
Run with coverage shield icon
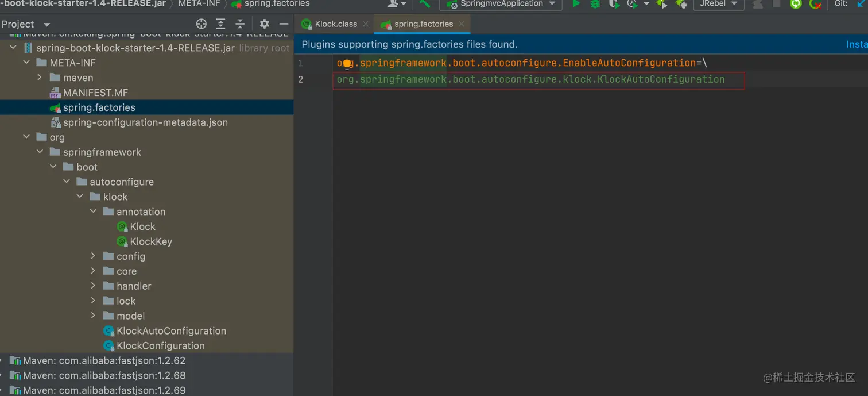tap(614, 4)
